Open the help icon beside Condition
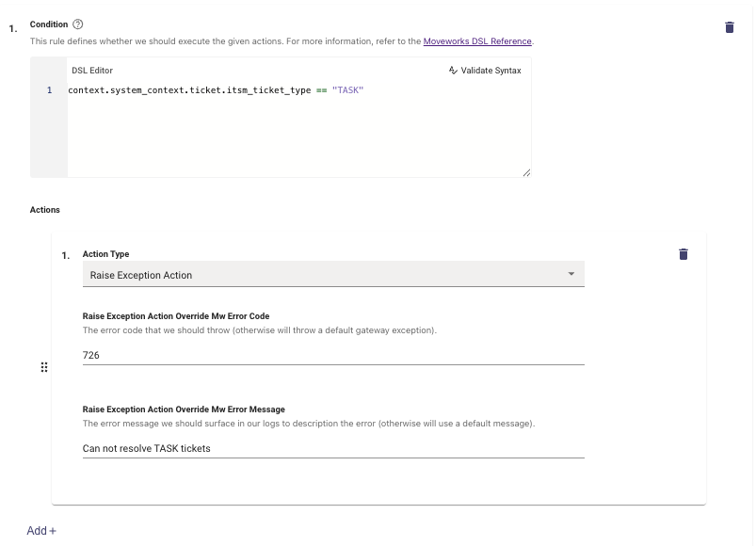This screenshot has width=756, height=546. [x=77, y=24]
